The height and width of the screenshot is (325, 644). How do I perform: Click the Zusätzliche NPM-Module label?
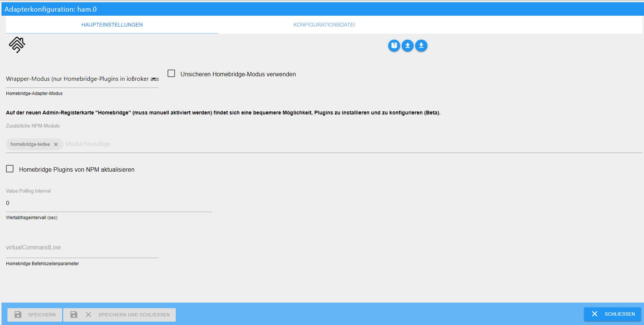[x=33, y=126]
